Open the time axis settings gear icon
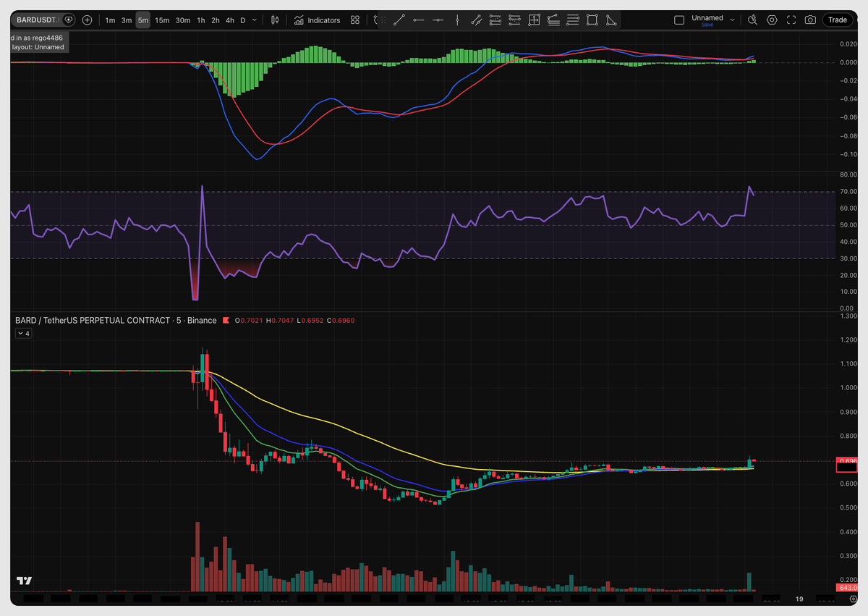 (x=854, y=599)
